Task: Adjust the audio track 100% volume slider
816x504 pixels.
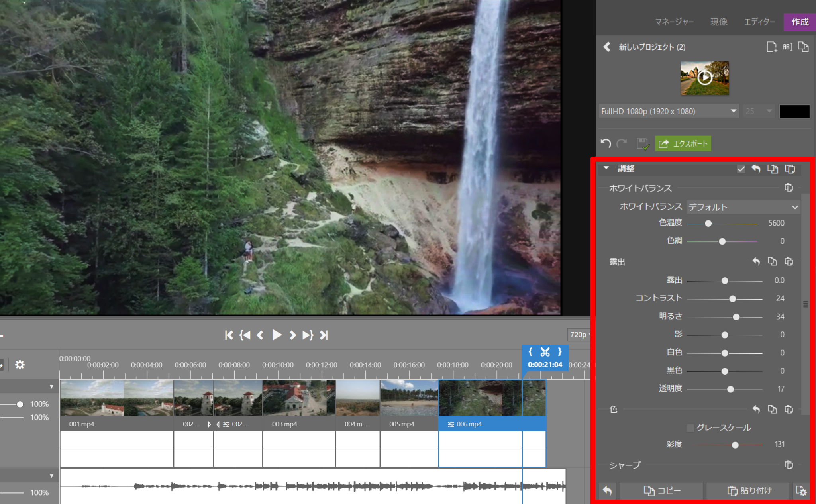Action: (12, 493)
